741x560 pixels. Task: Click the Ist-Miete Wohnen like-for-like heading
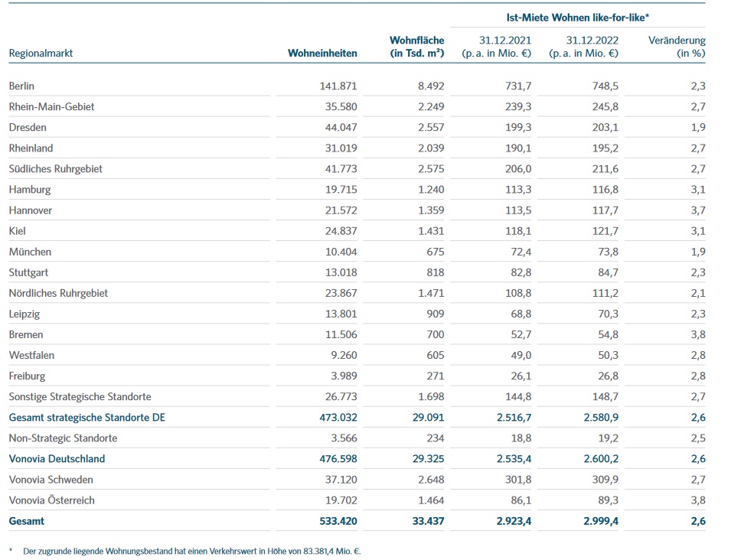tap(578, 16)
